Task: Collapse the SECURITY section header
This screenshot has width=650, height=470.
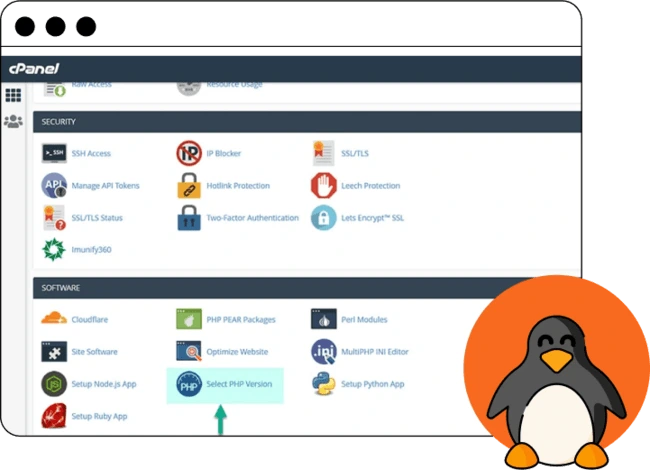Action: (307, 122)
